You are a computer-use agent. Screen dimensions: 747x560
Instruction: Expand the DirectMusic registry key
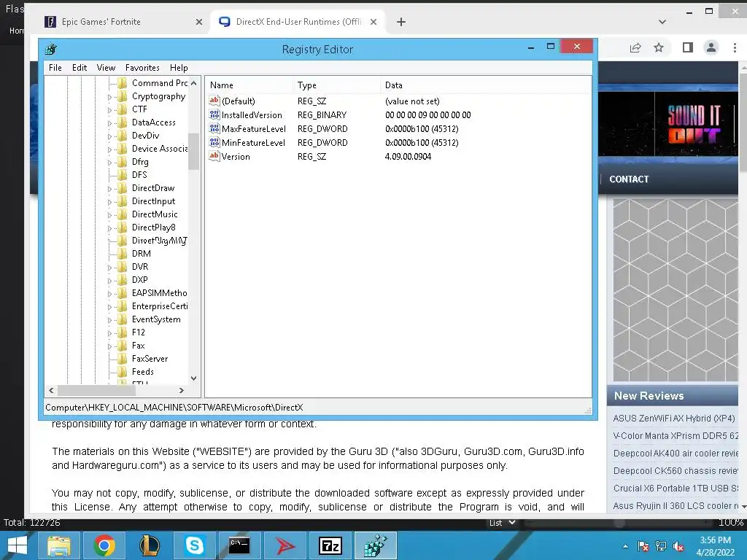[109, 215]
